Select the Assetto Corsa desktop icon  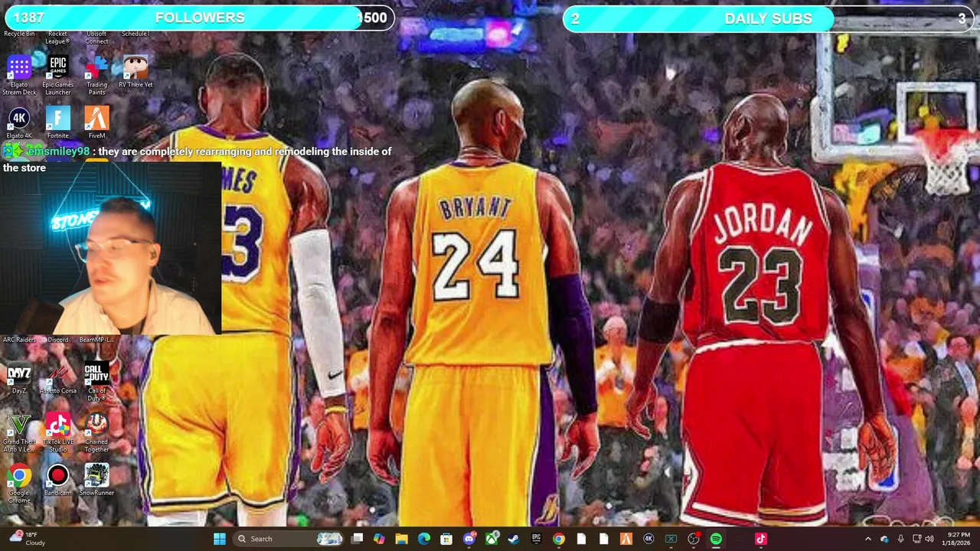(x=58, y=380)
